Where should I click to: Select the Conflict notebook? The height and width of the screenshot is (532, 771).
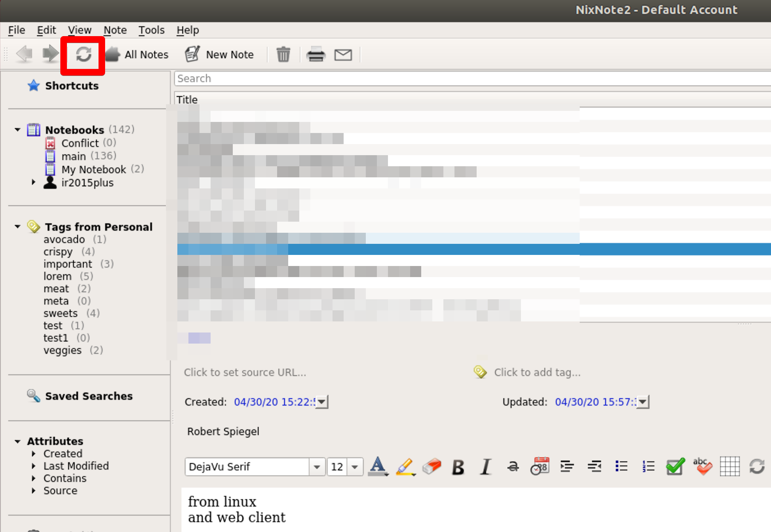point(80,143)
